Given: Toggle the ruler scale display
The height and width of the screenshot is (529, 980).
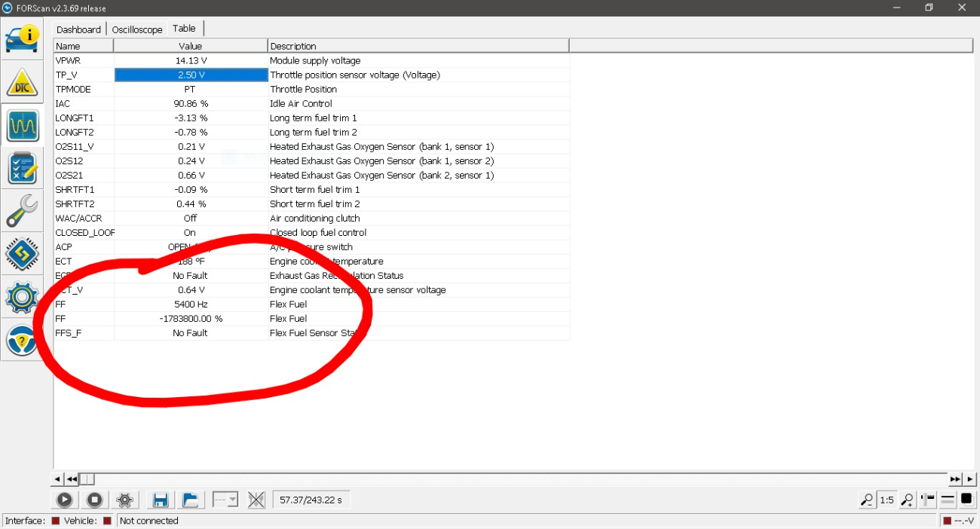Looking at the screenshot, I should click(928, 499).
